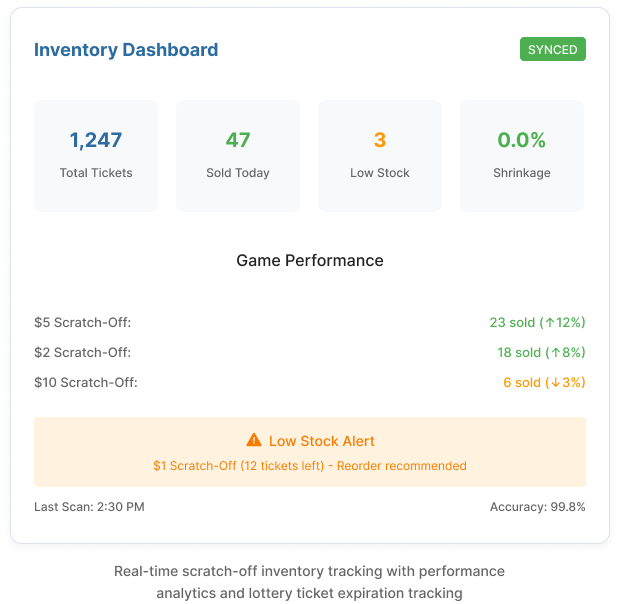This screenshot has width=620, height=604.
Task: Click the 18 sold up 8% value
Action: click(541, 352)
